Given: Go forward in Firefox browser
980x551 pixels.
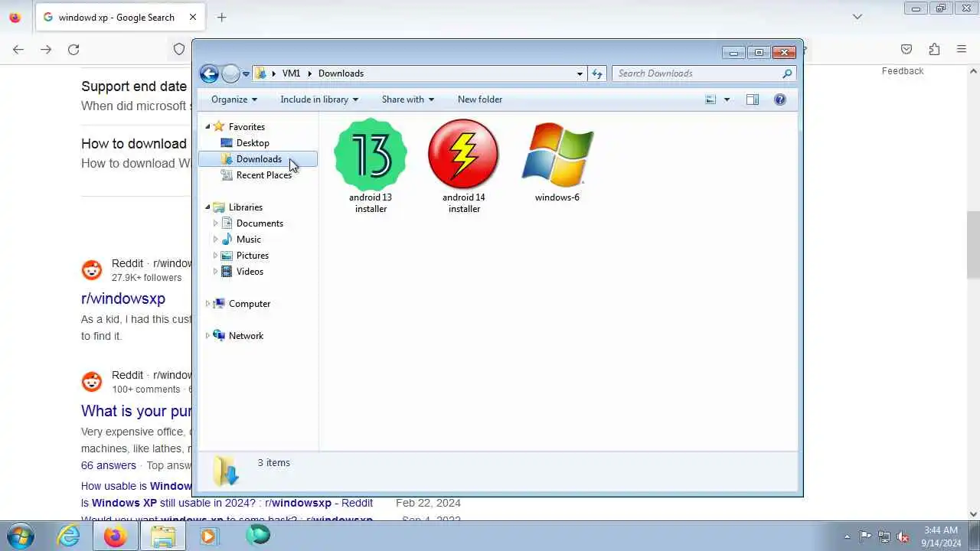Looking at the screenshot, I should (46, 49).
